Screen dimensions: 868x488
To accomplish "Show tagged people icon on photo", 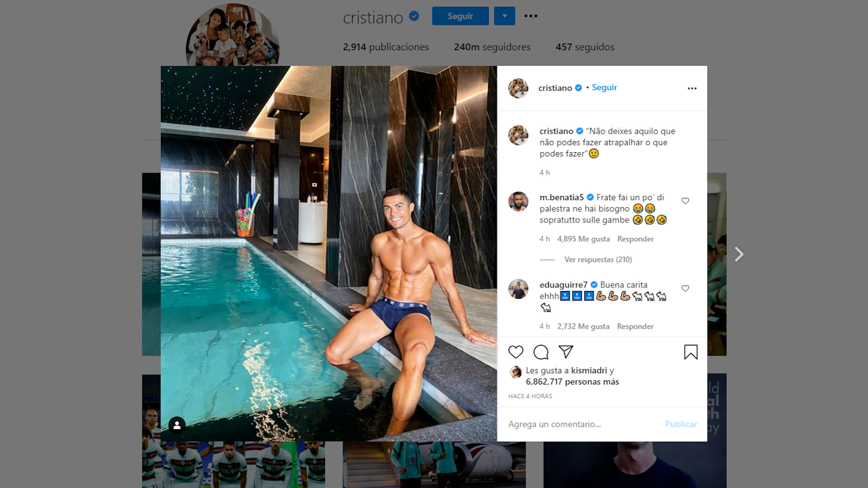I will tap(177, 425).
